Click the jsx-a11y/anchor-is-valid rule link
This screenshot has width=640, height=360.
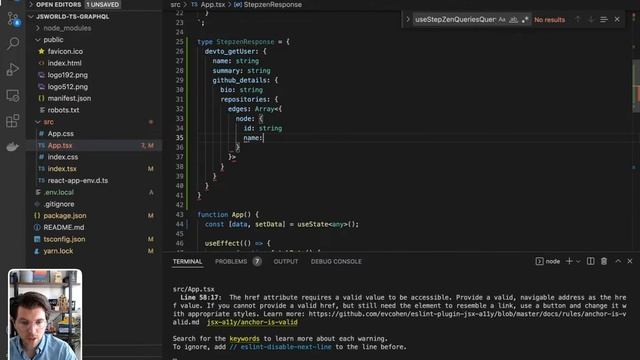point(252,322)
